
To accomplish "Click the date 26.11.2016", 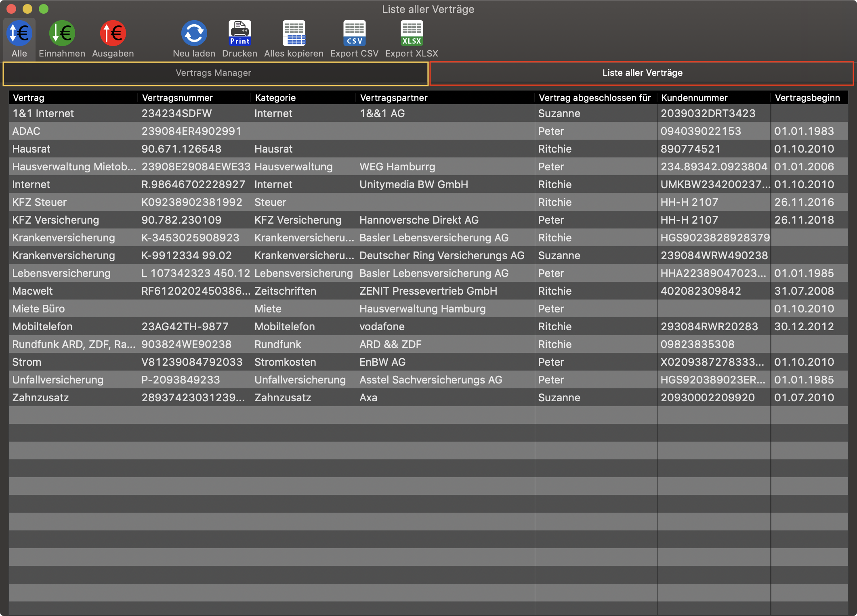I will coord(804,202).
